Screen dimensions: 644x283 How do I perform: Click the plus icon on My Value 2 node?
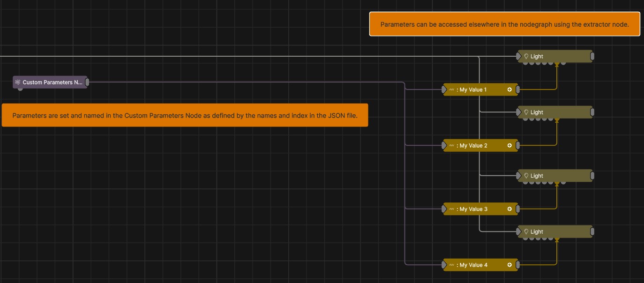[x=509, y=146]
